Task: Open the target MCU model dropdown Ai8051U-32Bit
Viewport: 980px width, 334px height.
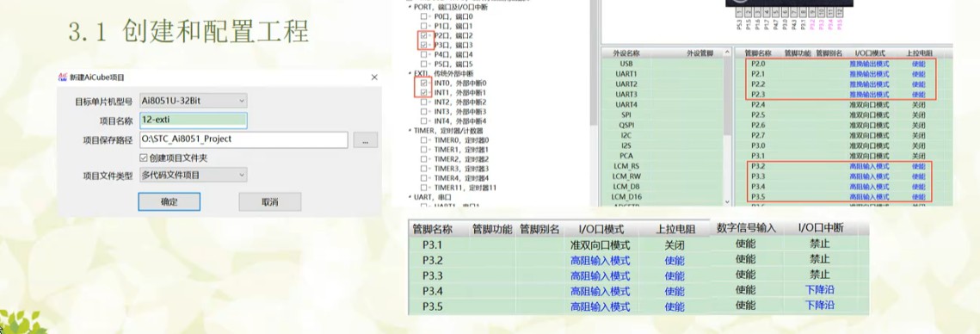Action: [193, 101]
